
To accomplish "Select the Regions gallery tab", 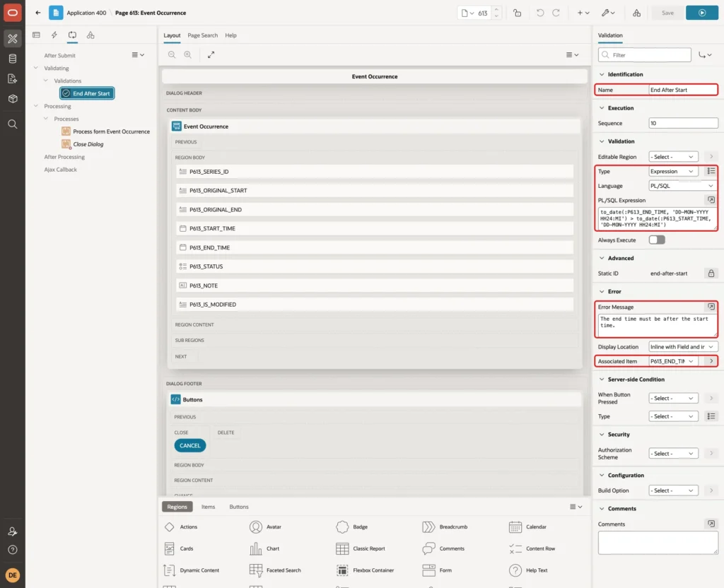I will pos(177,507).
